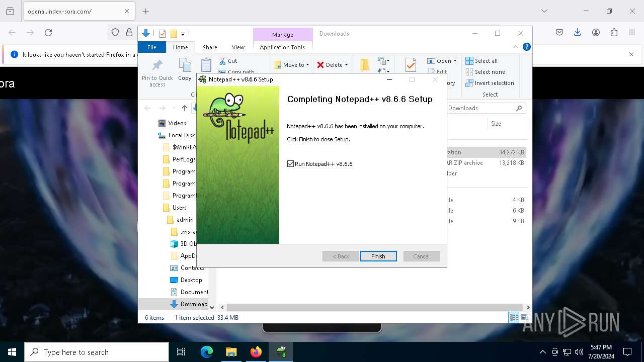Click the Size column header

coord(507,124)
